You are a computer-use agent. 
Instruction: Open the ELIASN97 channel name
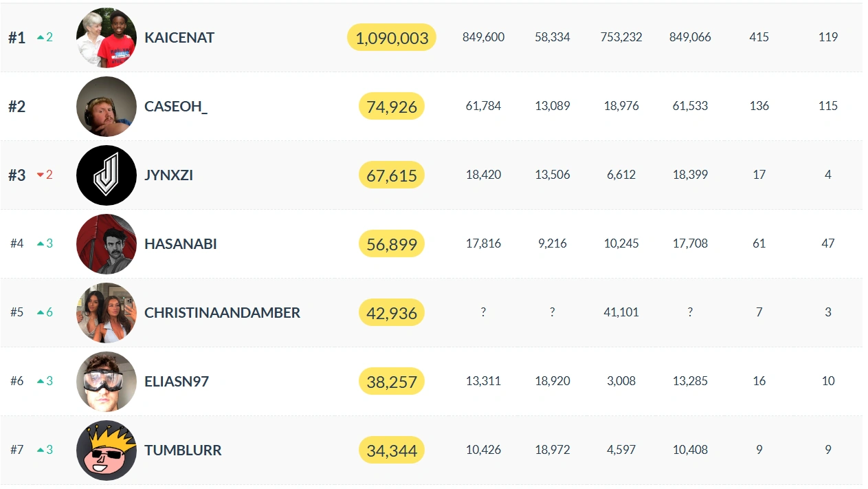pos(177,382)
